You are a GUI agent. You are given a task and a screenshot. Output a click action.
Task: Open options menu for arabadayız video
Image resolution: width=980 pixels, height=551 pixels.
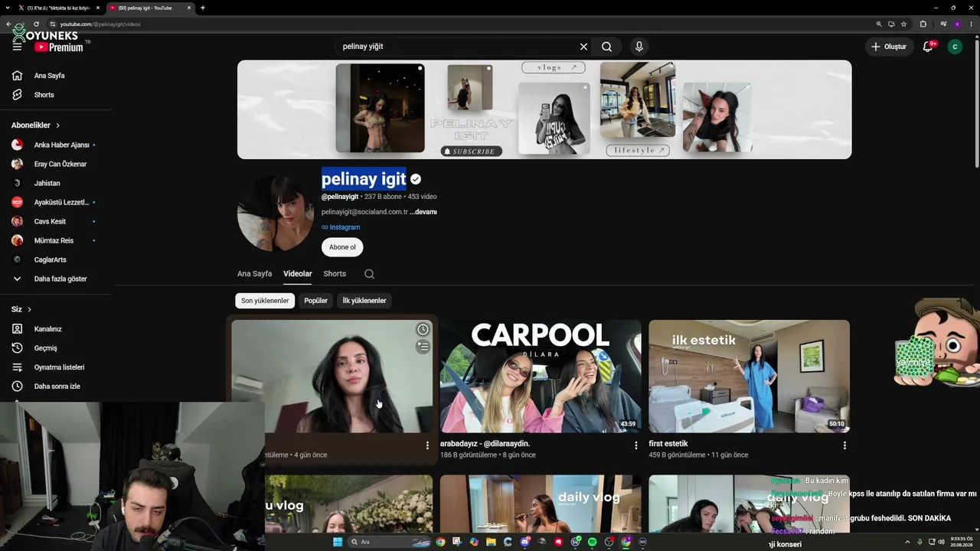click(635, 445)
